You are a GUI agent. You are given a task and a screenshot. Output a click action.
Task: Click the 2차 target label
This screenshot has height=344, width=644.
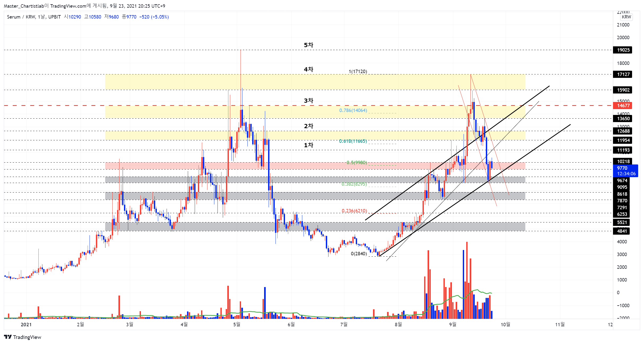click(308, 126)
